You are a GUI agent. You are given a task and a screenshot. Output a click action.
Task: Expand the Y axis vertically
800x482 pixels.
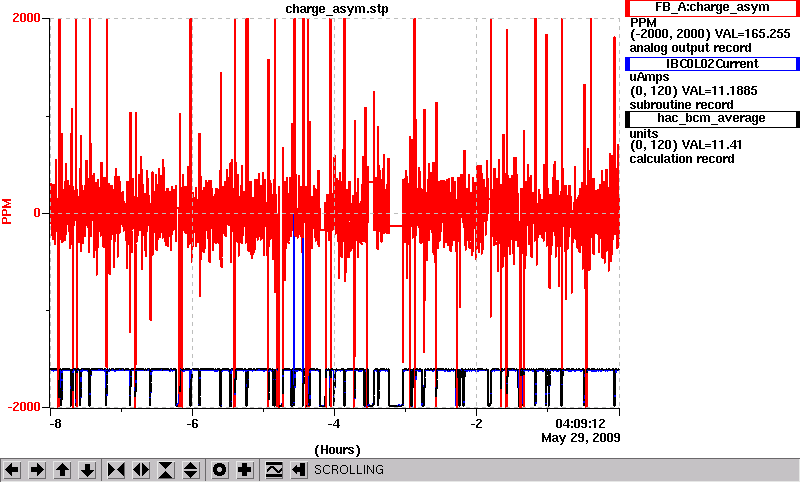[191, 470]
